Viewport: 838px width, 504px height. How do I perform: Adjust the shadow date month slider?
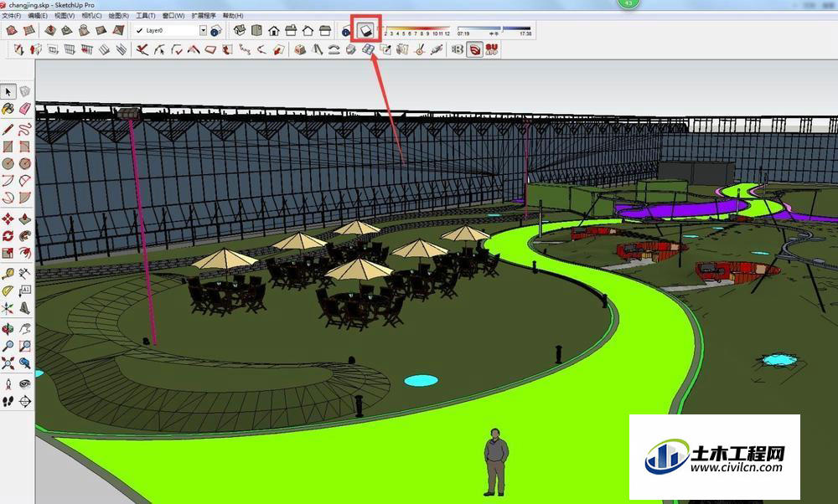coord(416,30)
